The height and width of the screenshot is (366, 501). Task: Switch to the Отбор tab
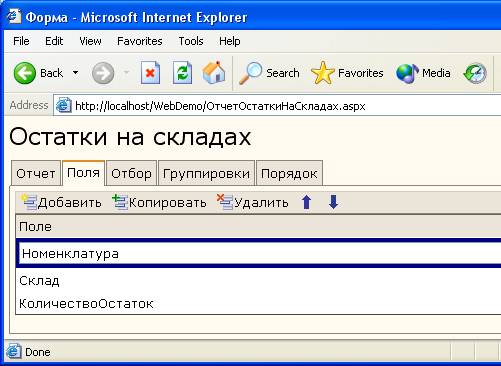coord(131,173)
